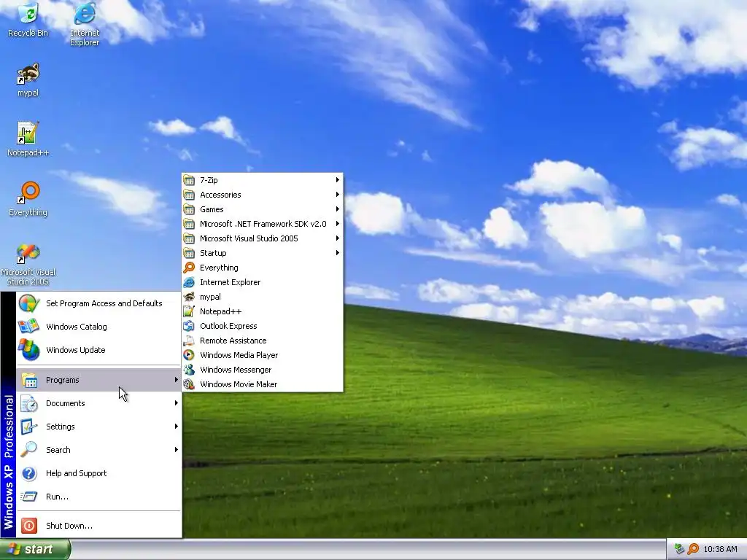Click the Search magnifier icon in the Start menu

pyautogui.click(x=29, y=449)
